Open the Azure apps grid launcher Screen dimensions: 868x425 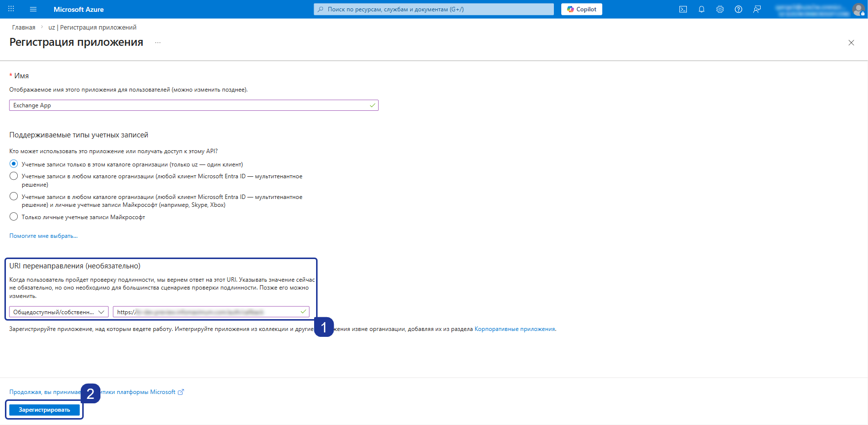pos(11,9)
